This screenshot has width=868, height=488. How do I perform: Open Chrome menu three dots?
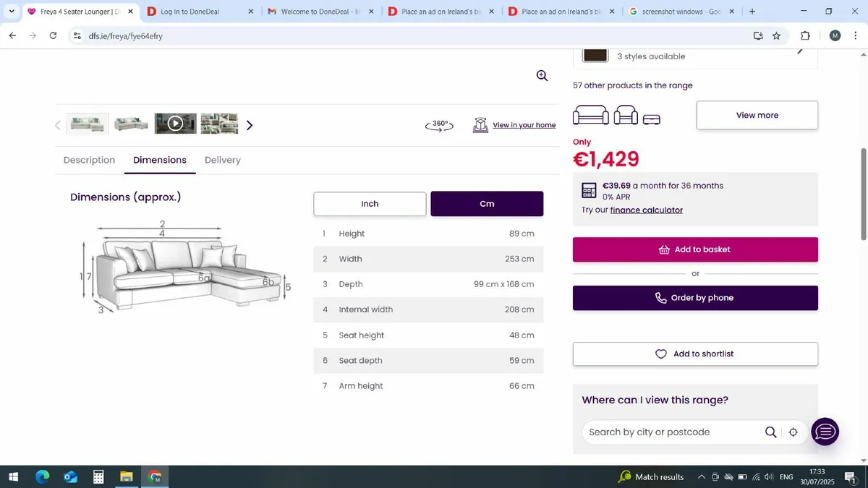[855, 35]
